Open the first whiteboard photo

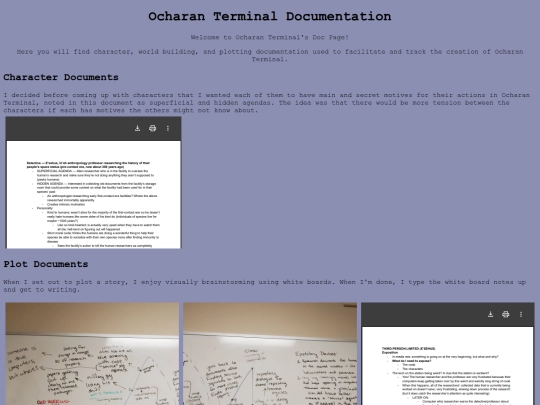(x=92, y=354)
